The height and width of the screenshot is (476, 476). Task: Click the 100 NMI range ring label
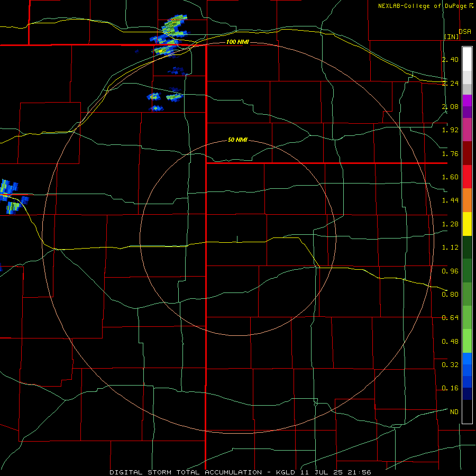pyautogui.click(x=237, y=42)
